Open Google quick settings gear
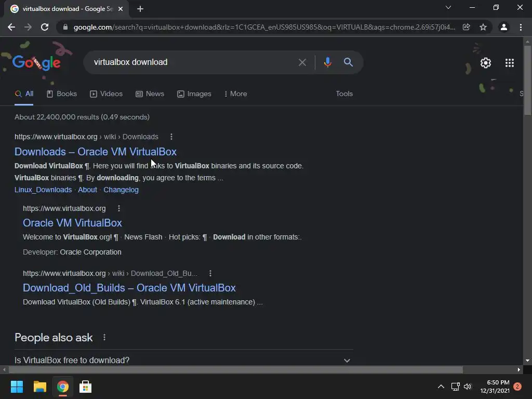This screenshot has width=532, height=399. click(486, 63)
